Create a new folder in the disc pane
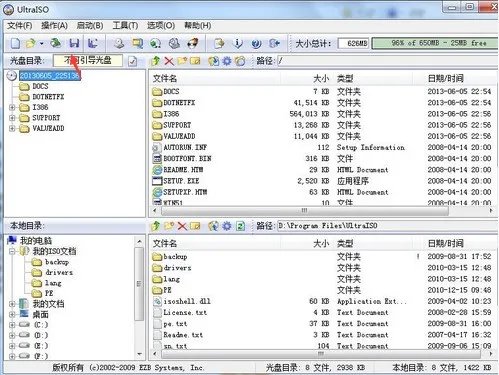The height and width of the screenshot is (375, 499). click(182, 61)
